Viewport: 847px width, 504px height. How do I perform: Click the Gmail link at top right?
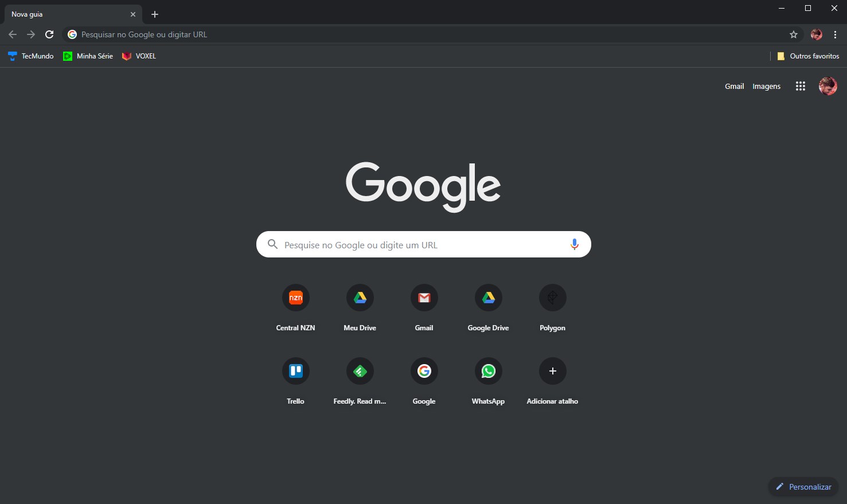(734, 87)
